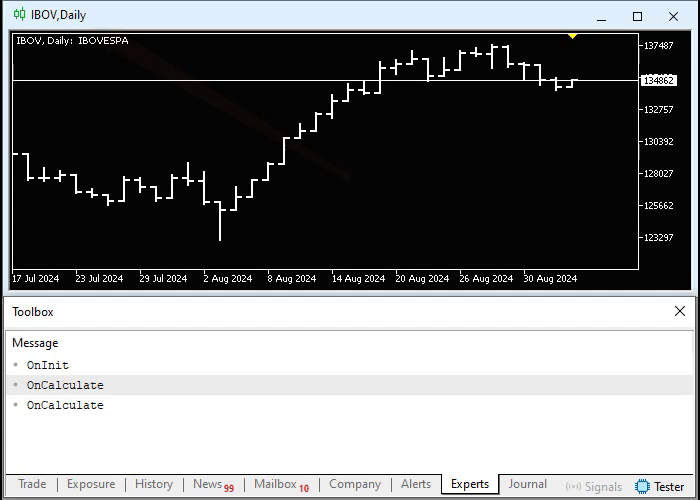Click the 128027 price scale label
700x500 pixels.
[658, 174]
